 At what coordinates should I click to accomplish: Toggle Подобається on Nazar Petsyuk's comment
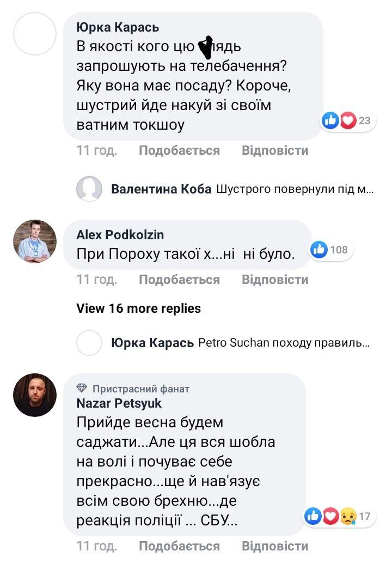pos(179,546)
